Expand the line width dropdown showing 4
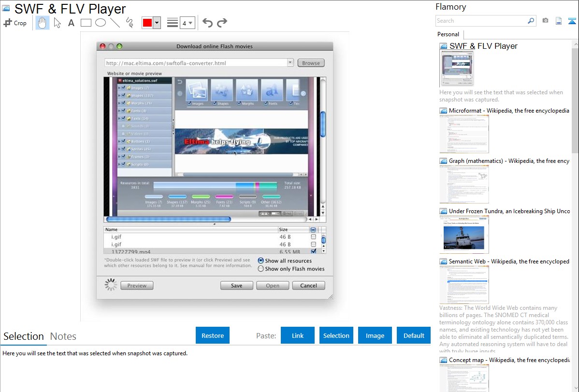The width and height of the screenshot is (579, 392). [187, 23]
